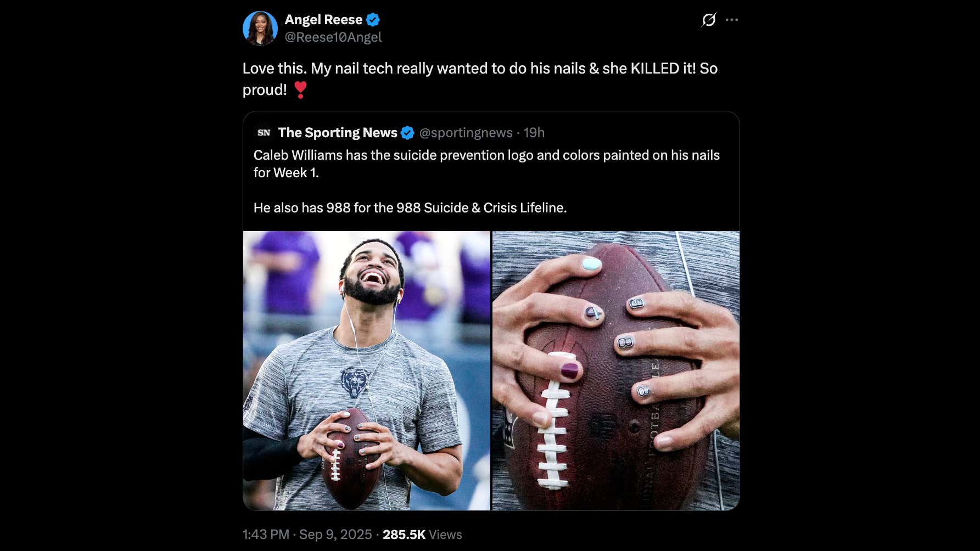The width and height of the screenshot is (980, 551).
Task: Select The Sporting News display name
Action: 338,132
